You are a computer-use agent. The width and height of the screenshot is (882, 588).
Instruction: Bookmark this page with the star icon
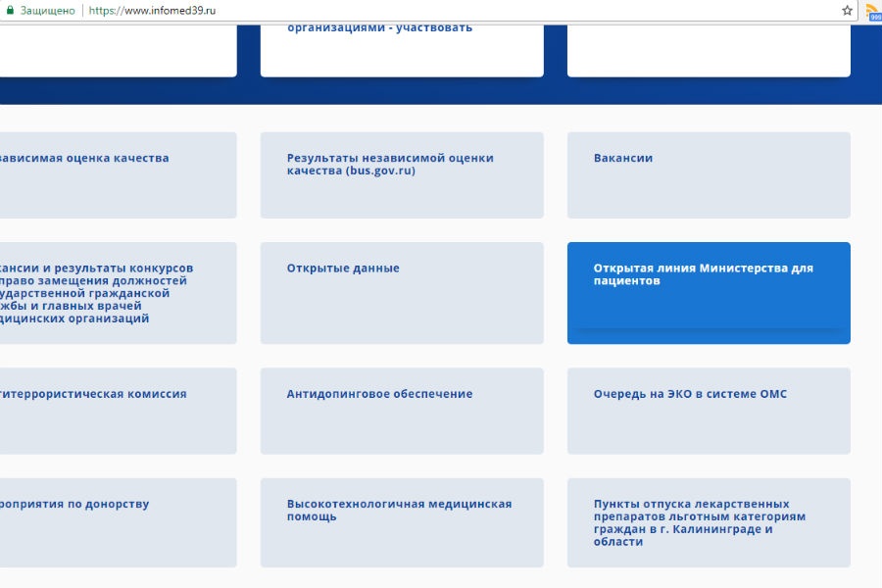pyautogui.click(x=847, y=11)
